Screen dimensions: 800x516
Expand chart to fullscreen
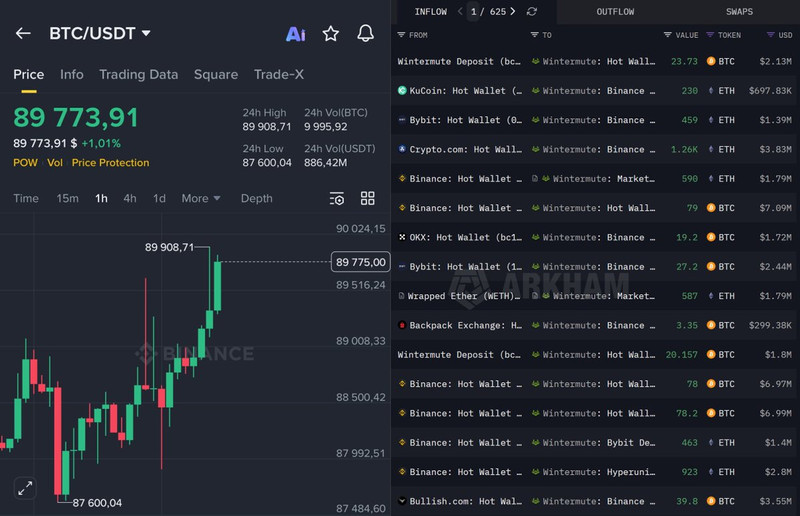pyautogui.click(x=25, y=488)
